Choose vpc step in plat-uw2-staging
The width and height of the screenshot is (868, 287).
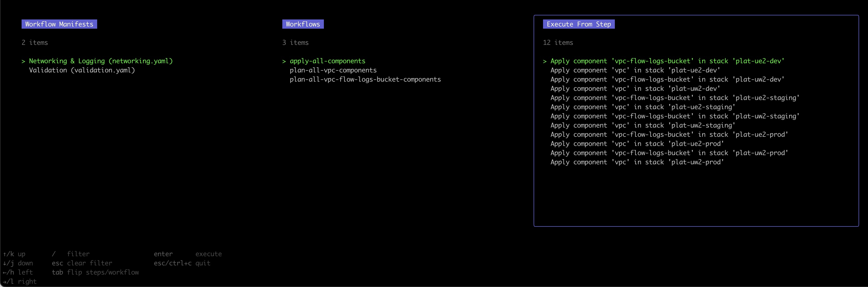(x=643, y=125)
